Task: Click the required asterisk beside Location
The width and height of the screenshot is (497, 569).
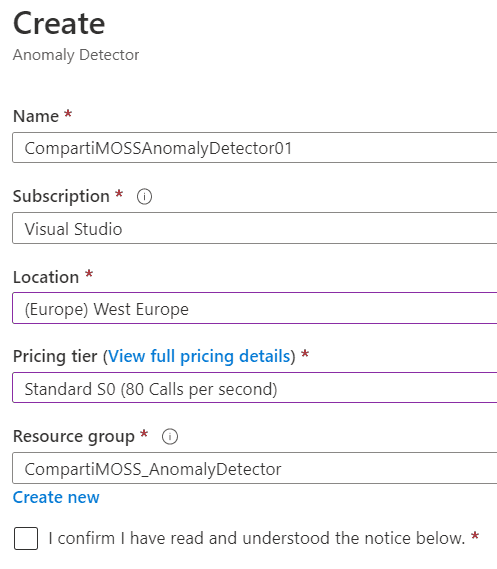Action: [89, 274]
